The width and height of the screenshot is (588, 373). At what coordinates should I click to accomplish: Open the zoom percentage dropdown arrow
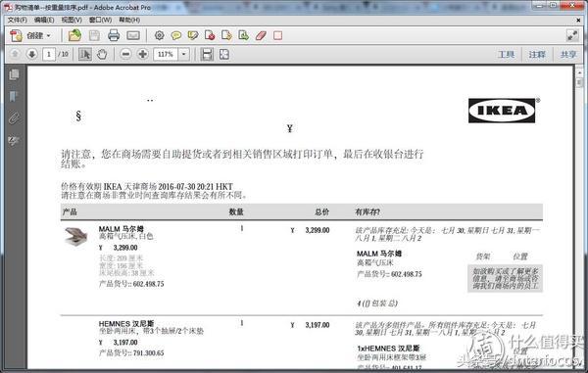[183, 54]
